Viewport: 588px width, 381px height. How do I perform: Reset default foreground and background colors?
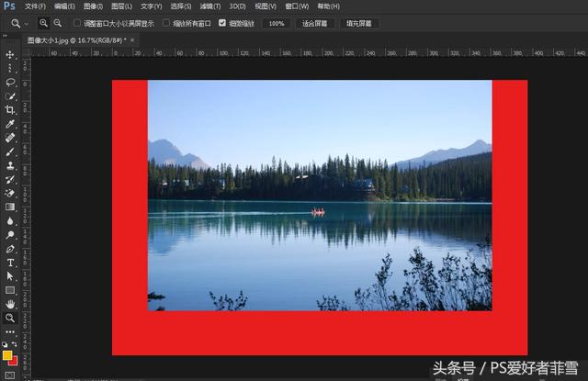[5, 344]
